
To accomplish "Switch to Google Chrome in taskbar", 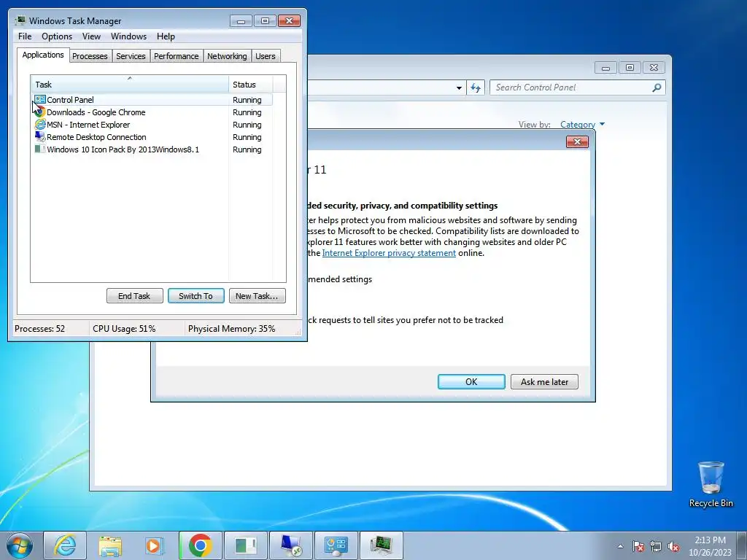I will point(201,545).
